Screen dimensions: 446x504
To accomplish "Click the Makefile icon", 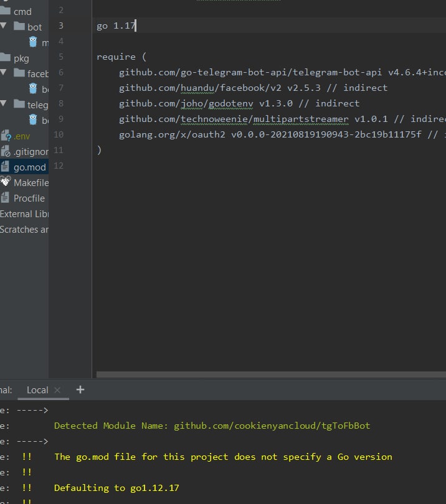I will [6, 181].
